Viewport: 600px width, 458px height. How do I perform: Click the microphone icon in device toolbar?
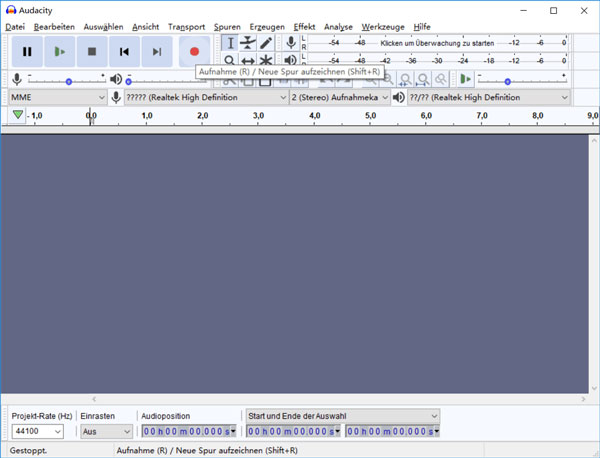coord(116,98)
